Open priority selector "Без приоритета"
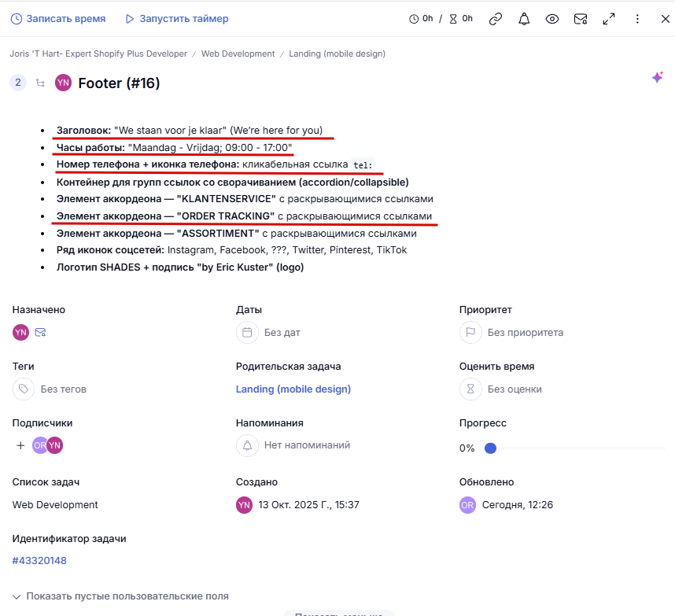The image size is (675, 616). tap(525, 333)
